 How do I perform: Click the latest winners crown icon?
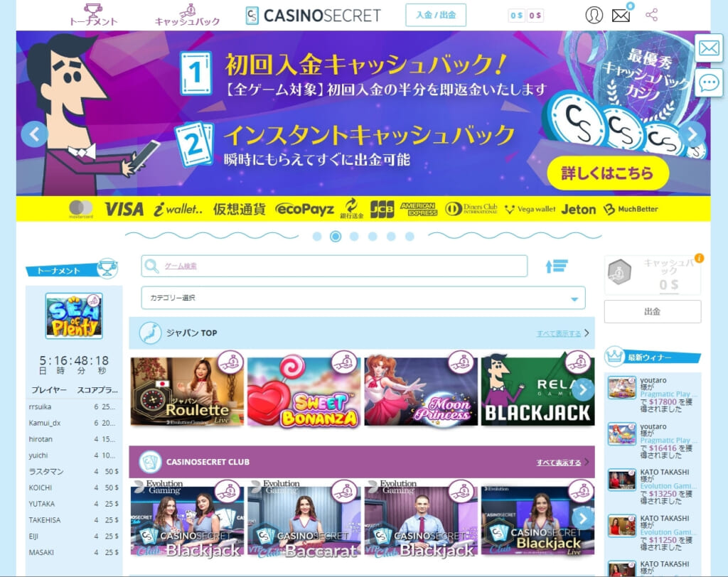[x=614, y=356]
